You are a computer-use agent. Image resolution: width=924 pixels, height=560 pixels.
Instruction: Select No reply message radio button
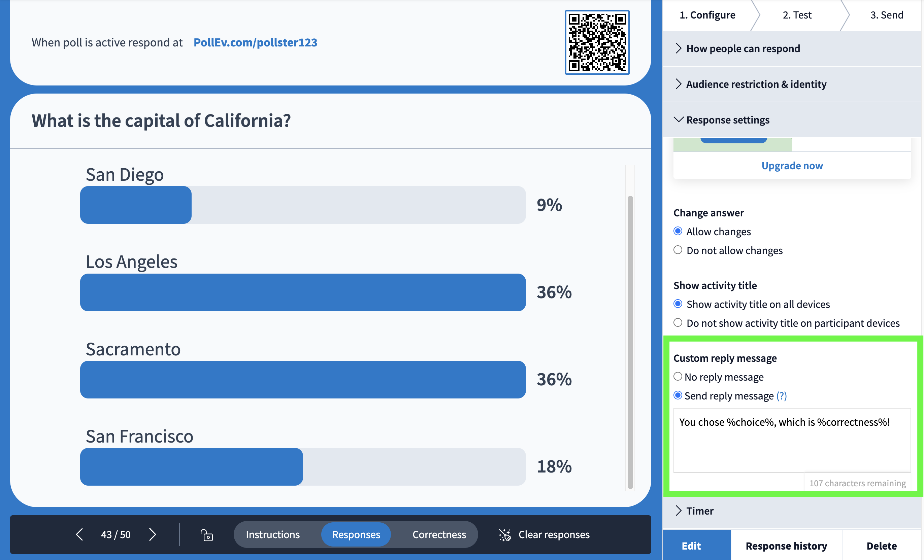pos(678,376)
